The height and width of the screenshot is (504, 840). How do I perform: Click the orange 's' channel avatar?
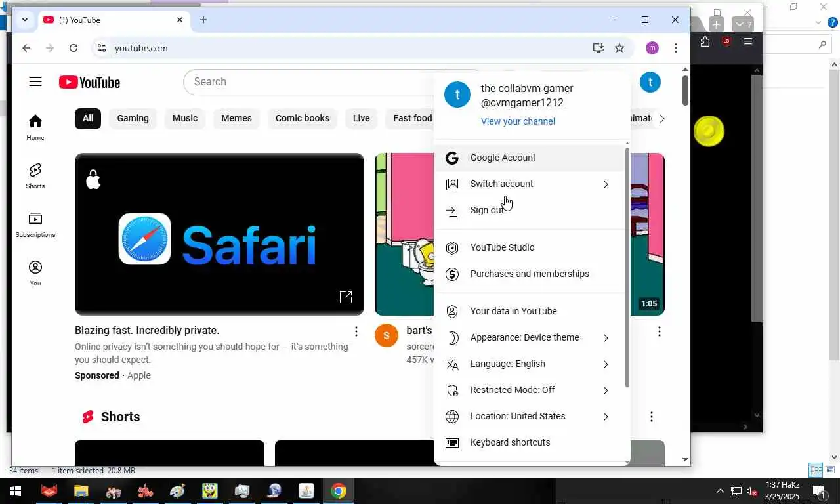[386, 335]
